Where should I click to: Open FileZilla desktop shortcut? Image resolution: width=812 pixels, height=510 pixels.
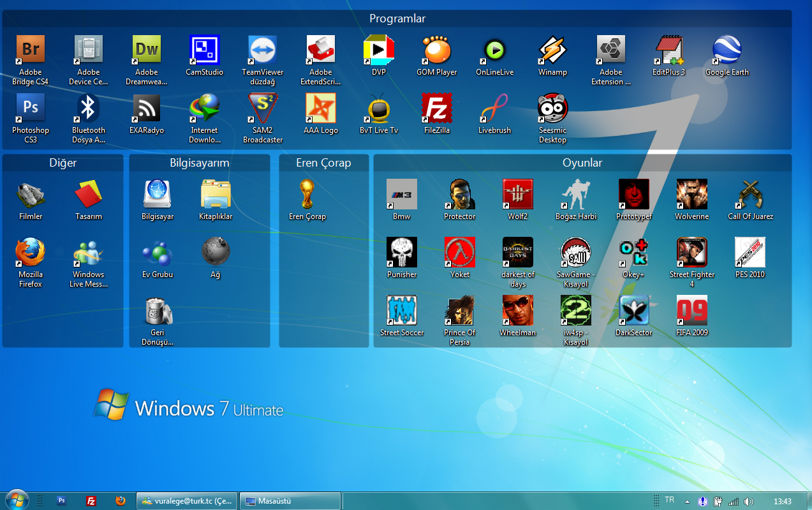click(x=437, y=108)
